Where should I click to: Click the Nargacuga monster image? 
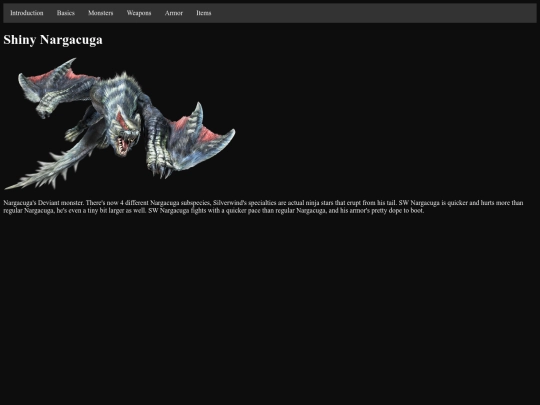click(120, 124)
